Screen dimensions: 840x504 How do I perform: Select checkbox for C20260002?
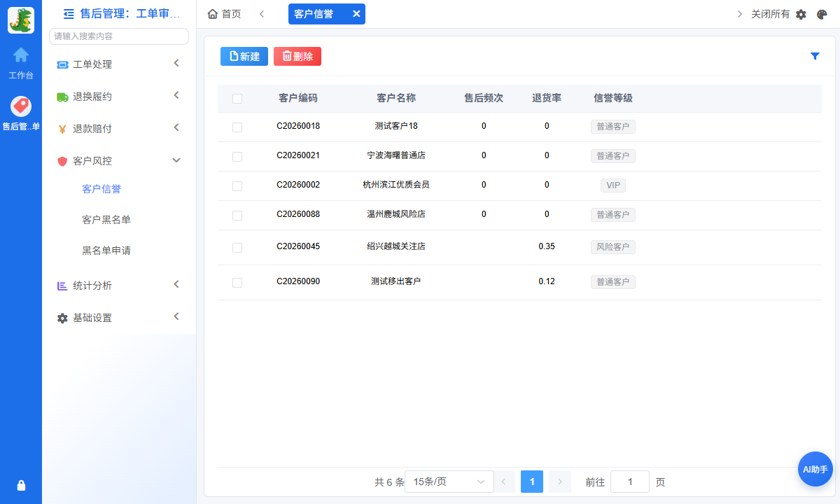coord(237,186)
